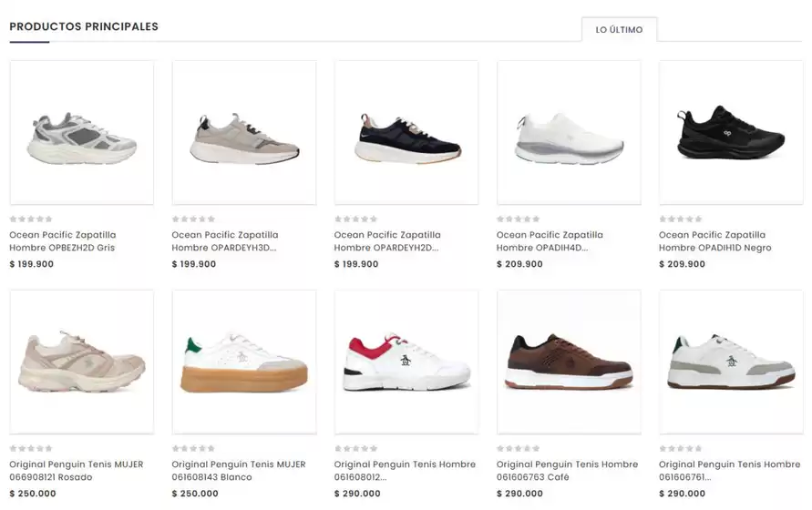Click star rating under 066908121 Rosado sneaker
The image size is (812, 510).
pyautogui.click(x=31, y=448)
